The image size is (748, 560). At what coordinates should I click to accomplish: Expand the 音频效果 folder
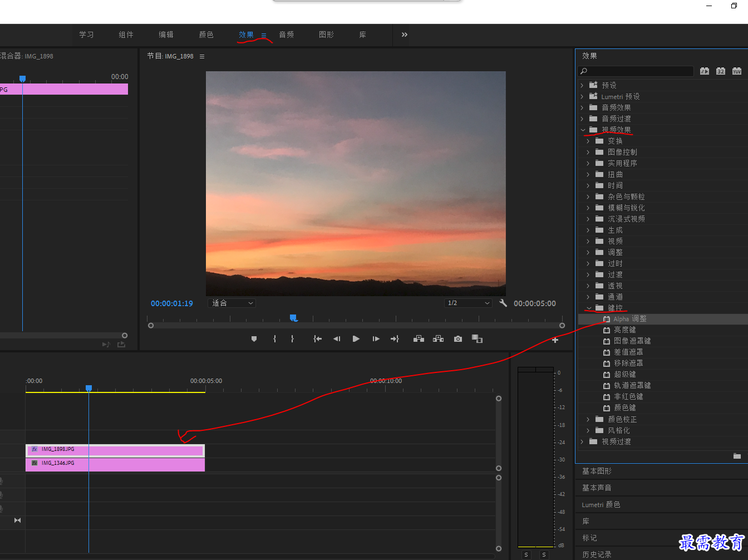point(582,107)
